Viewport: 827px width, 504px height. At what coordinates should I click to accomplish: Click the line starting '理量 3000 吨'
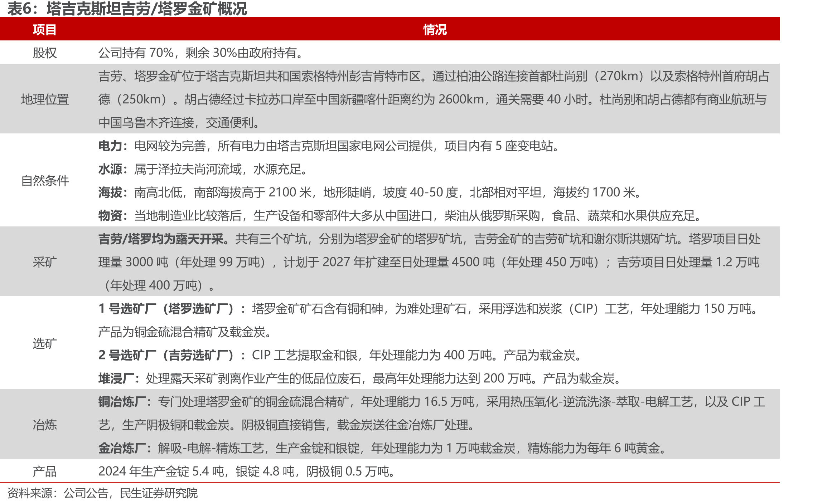[429, 262]
